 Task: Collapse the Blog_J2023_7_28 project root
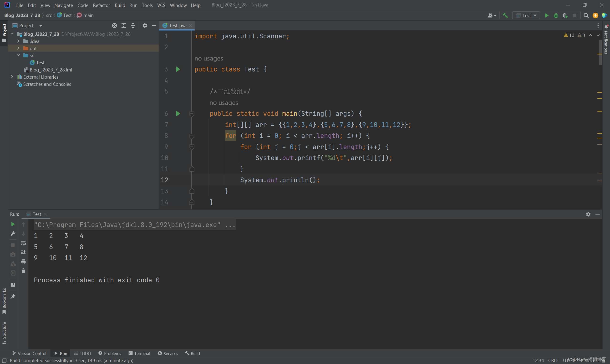pyautogui.click(x=12, y=34)
